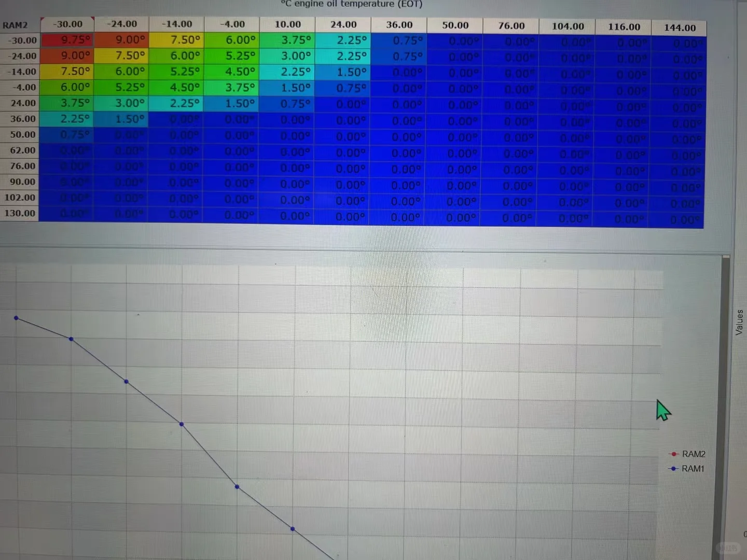This screenshot has width=747, height=560.
Task: Select the -14.00 column header
Action: [177, 24]
